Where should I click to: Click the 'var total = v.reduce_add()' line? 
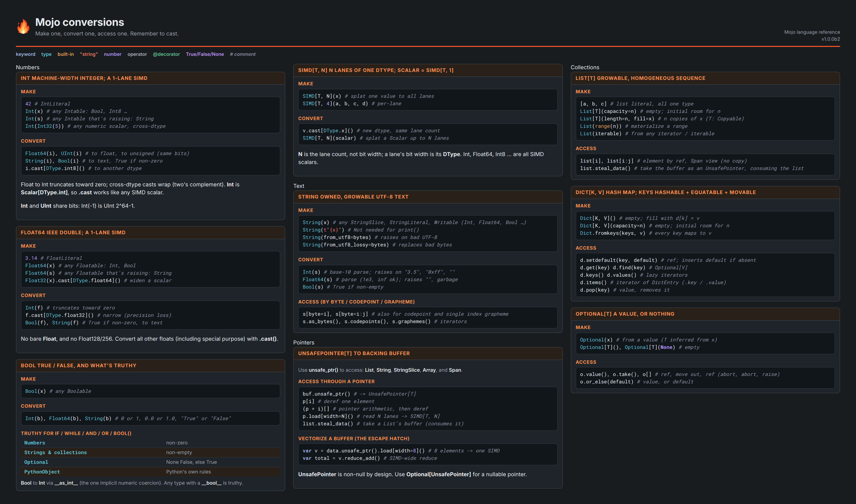pos(370,458)
